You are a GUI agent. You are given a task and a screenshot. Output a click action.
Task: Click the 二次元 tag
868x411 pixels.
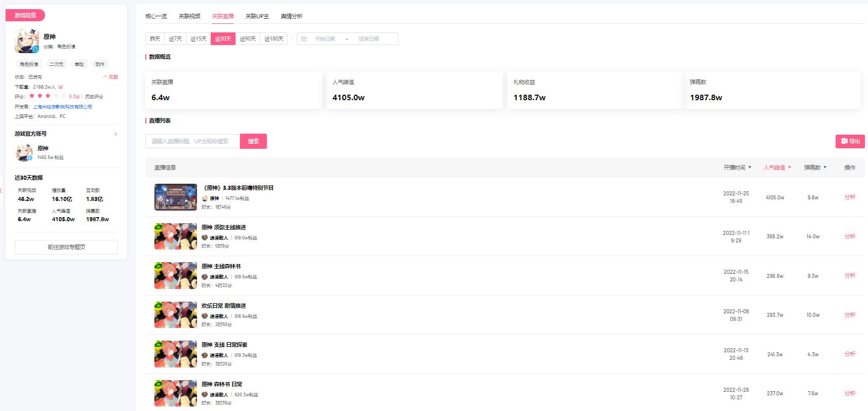coord(56,64)
